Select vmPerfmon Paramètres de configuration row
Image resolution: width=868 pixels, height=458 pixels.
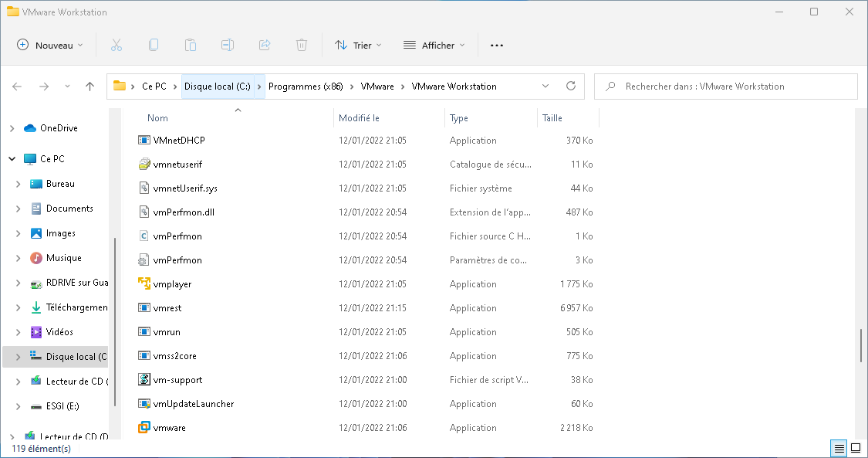[366, 260]
